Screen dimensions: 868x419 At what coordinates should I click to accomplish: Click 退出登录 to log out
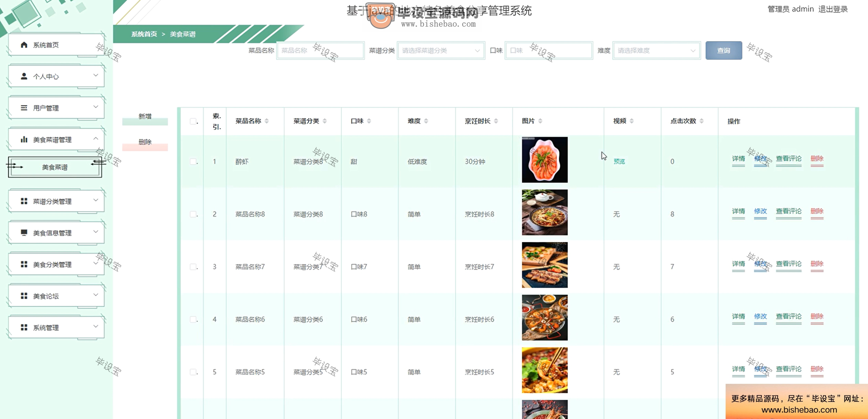(833, 9)
